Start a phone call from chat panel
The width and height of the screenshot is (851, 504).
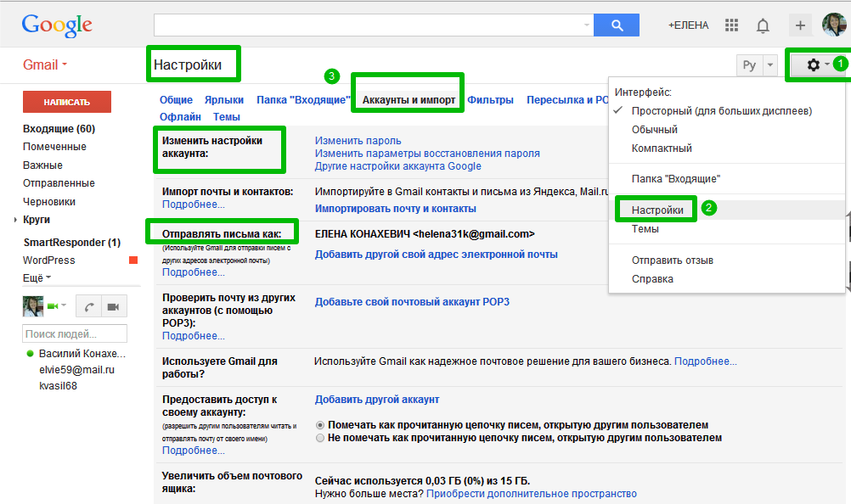coord(90,305)
